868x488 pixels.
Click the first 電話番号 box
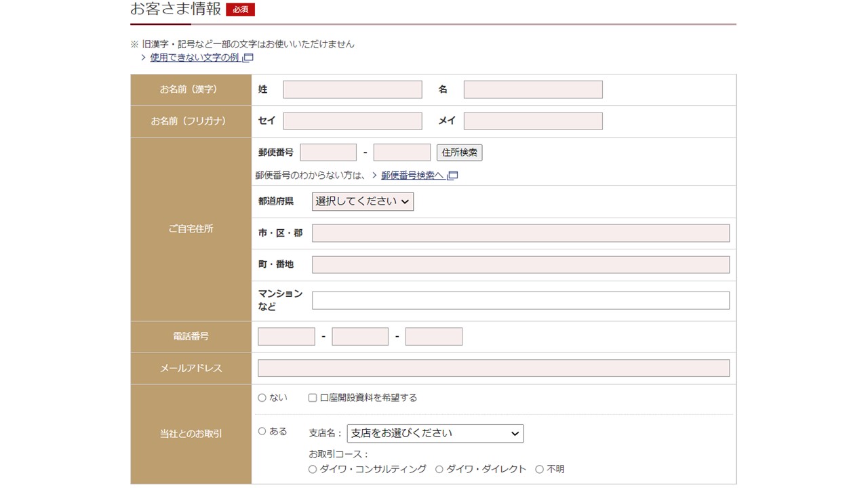pos(286,337)
